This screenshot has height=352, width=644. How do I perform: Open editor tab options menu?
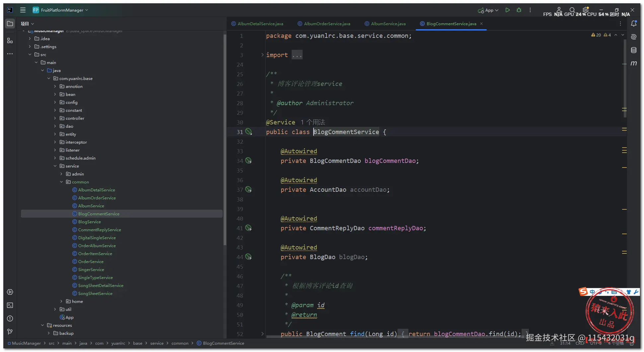(x=620, y=24)
